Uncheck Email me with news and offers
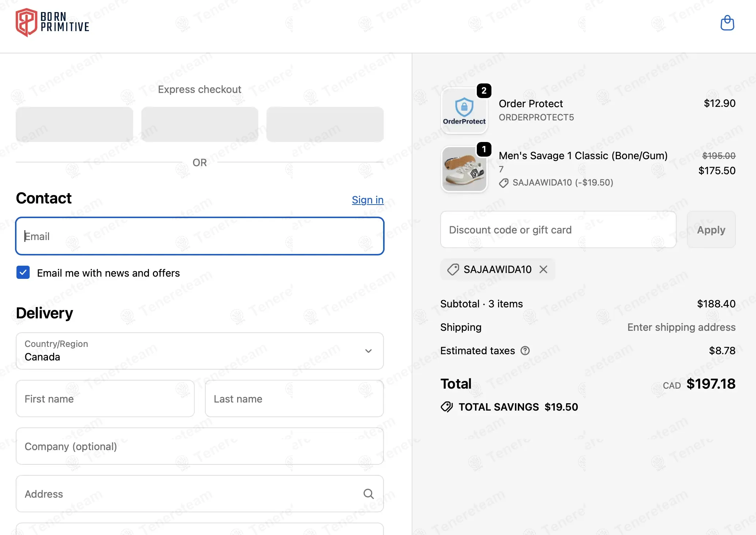 [23, 273]
